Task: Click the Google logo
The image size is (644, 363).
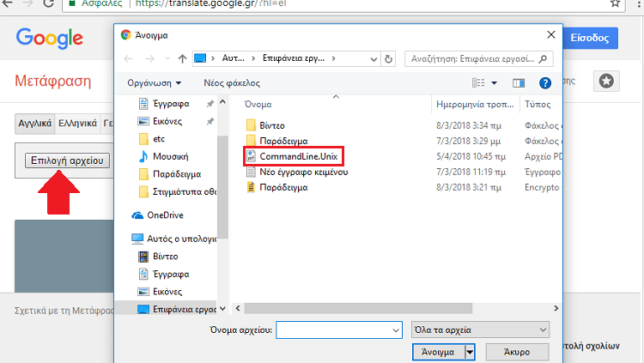Action: pyautogui.click(x=49, y=39)
